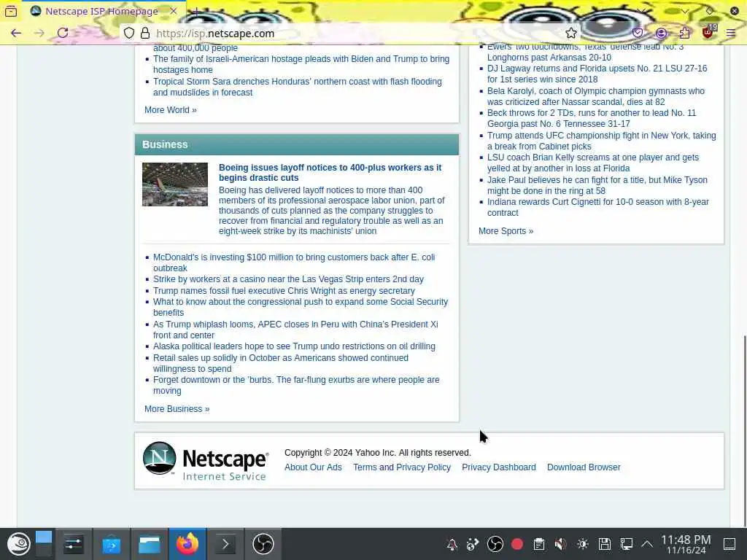Open Retail sales up in October story
The image size is (747, 560).
click(x=281, y=363)
